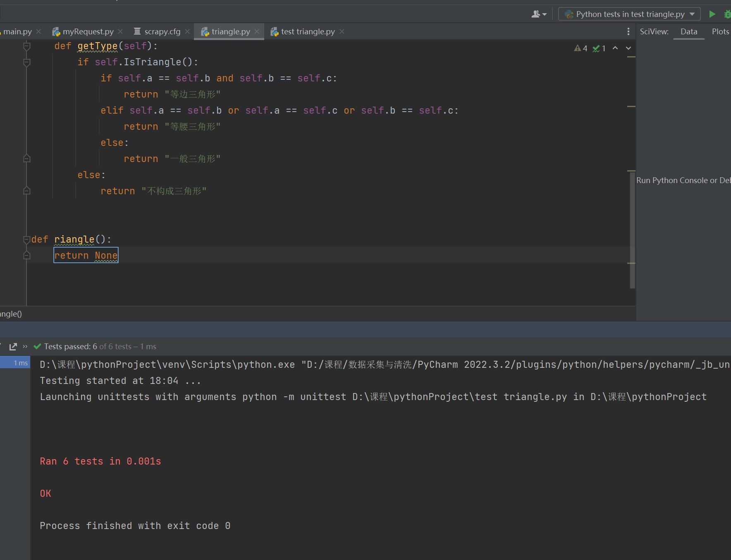Collapse the riangle function fold marker
This screenshot has height=560, width=731.
coord(27,239)
